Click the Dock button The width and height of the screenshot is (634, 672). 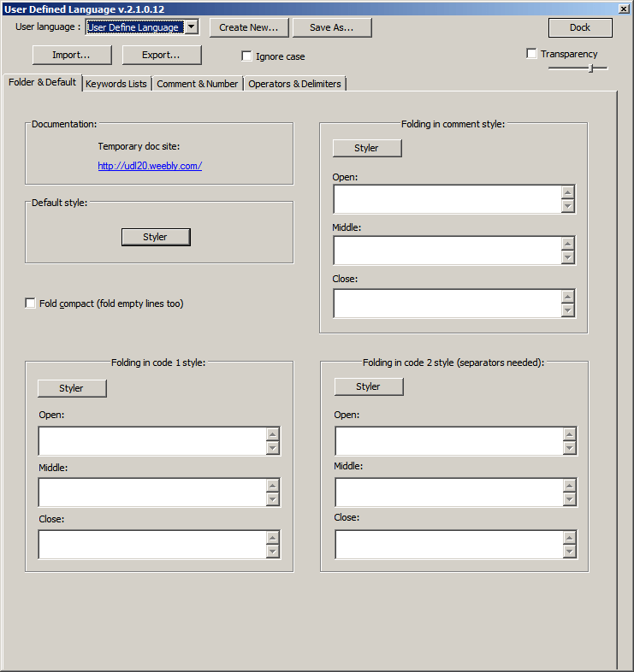tap(580, 27)
